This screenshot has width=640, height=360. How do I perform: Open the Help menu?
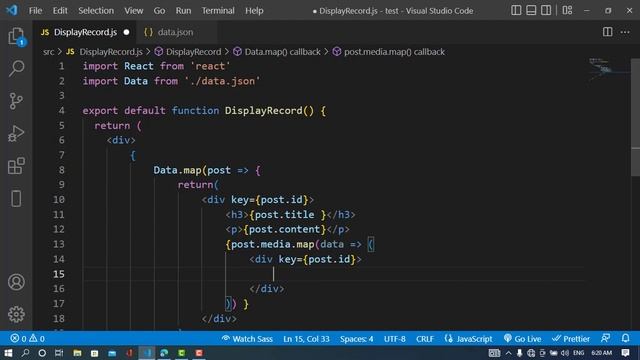tap(254, 11)
